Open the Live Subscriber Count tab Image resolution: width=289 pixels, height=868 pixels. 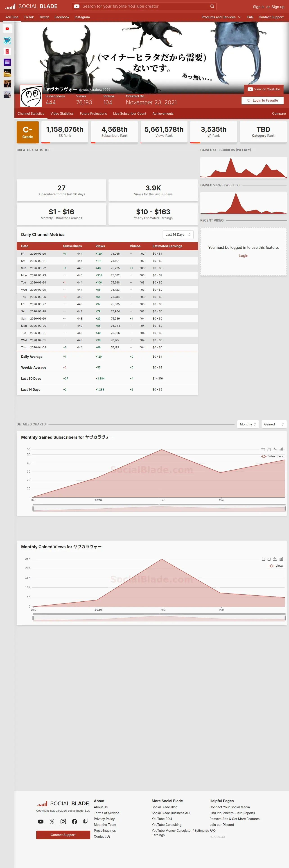pos(129,114)
